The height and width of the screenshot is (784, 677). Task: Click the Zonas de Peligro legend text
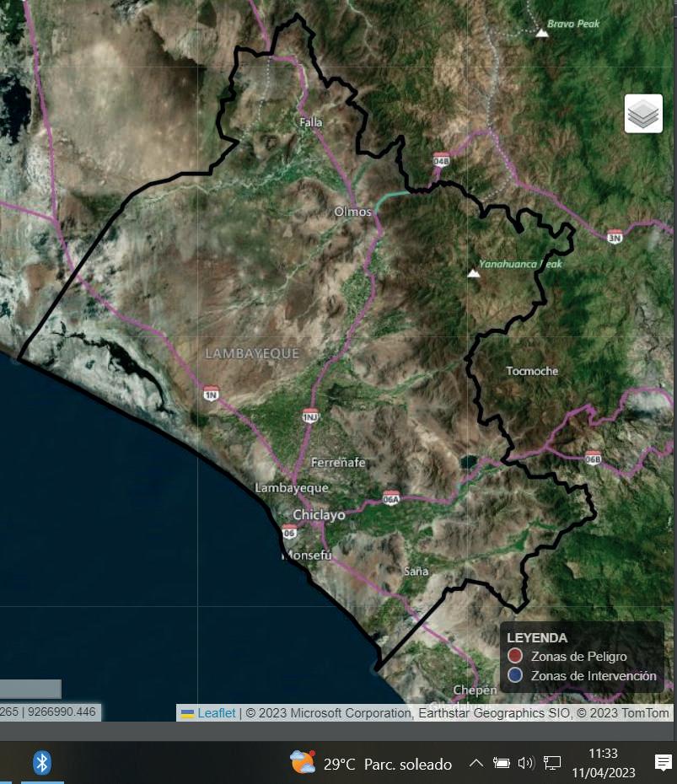pyautogui.click(x=578, y=656)
